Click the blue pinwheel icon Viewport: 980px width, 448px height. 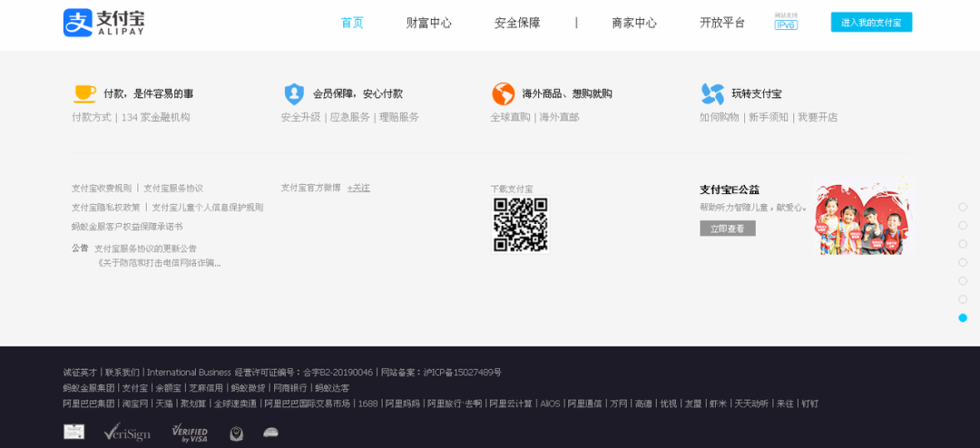click(712, 93)
